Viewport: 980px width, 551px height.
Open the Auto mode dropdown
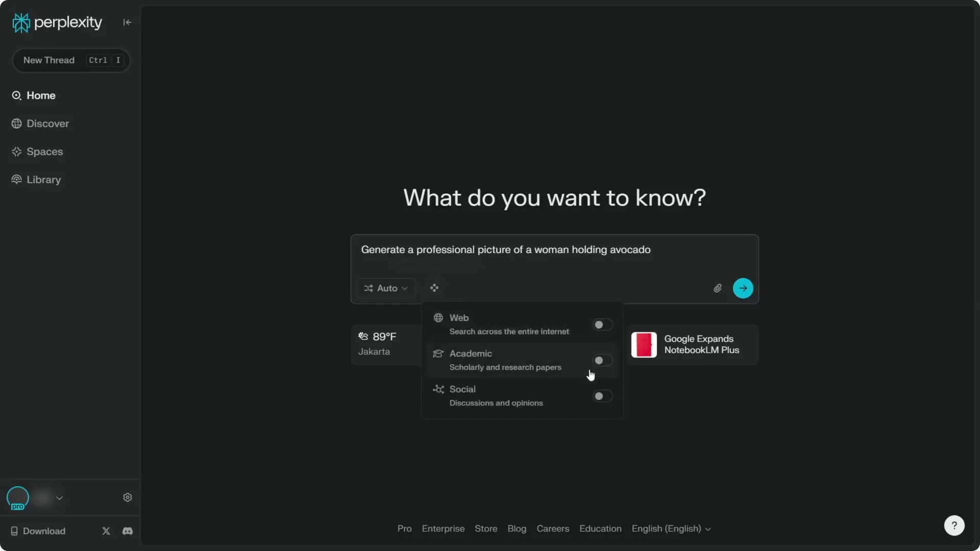tap(386, 288)
